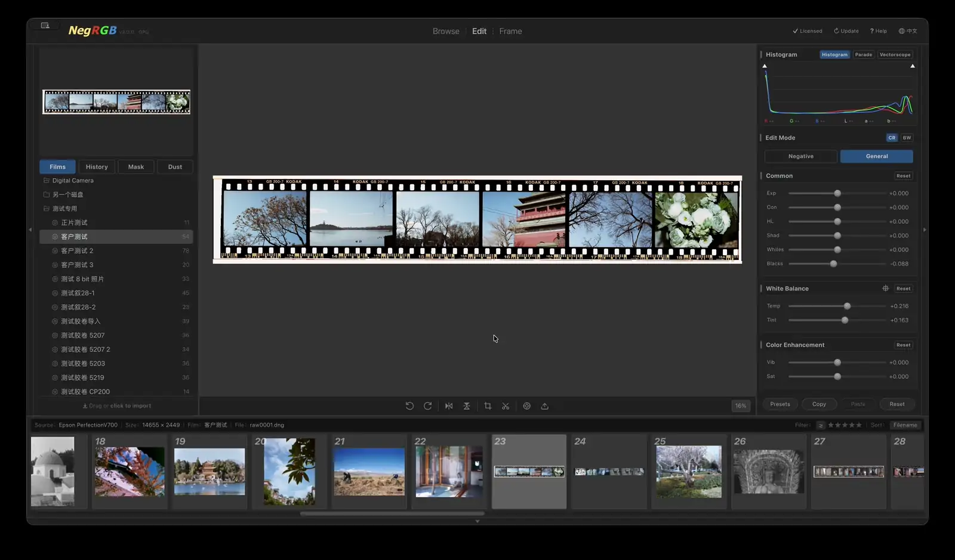Viewport: 955px width, 560px height.
Task: Select thumbnail number 25 in filmstrip
Action: [689, 471]
